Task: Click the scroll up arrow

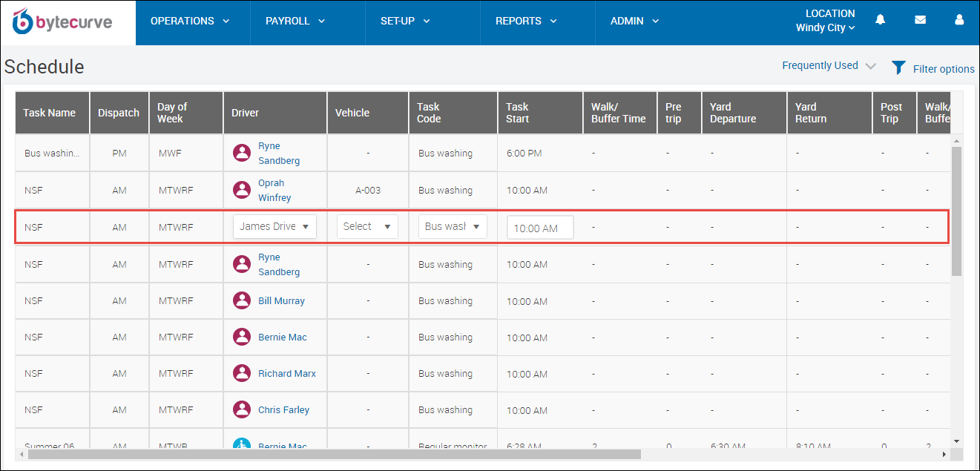Action: 956,141
